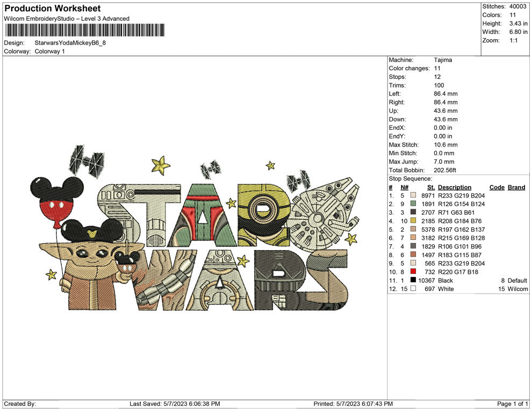The width and height of the screenshot is (532, 409).
Task: Select the swatch for R215 G169 B128
Action: (x=413, y=238)
